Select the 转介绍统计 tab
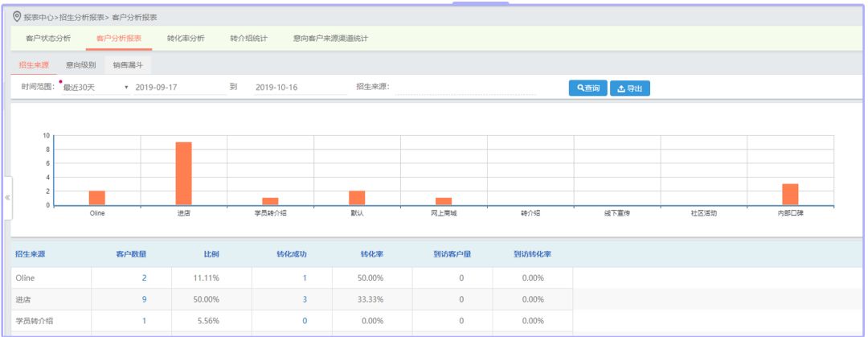The width and height of the screenshot is (868, 337). coord(248,39)
